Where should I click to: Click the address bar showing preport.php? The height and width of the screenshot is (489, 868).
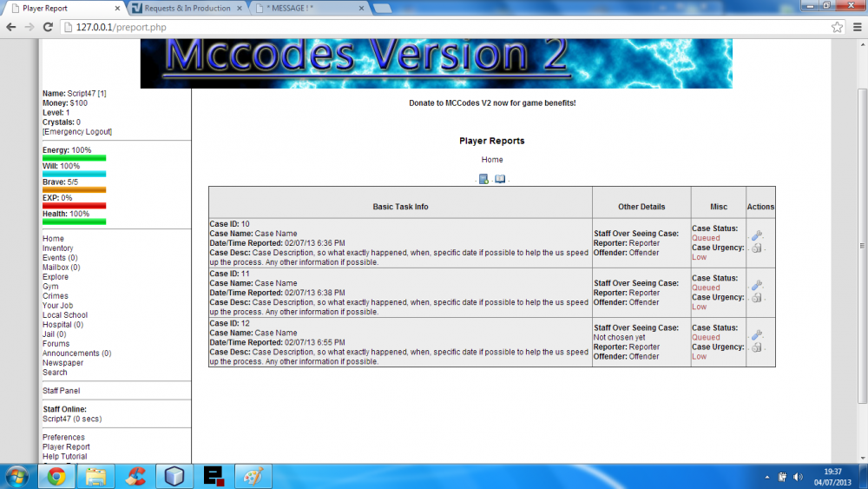coord(434,27)
